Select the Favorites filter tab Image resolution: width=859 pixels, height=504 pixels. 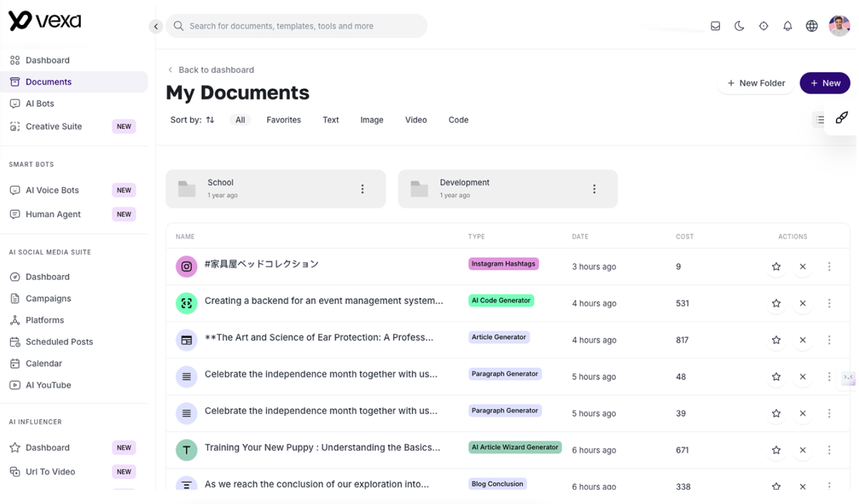pos(283,120)
